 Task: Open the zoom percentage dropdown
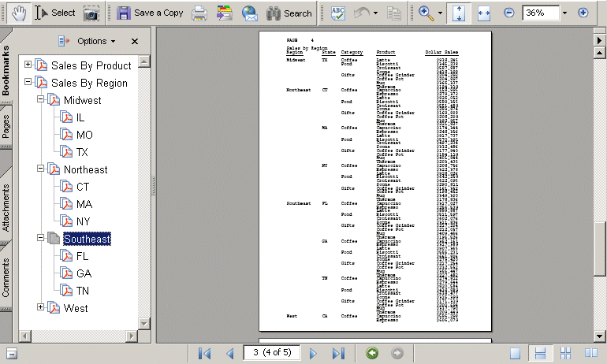pyautogui.click(x=564, y=13)
